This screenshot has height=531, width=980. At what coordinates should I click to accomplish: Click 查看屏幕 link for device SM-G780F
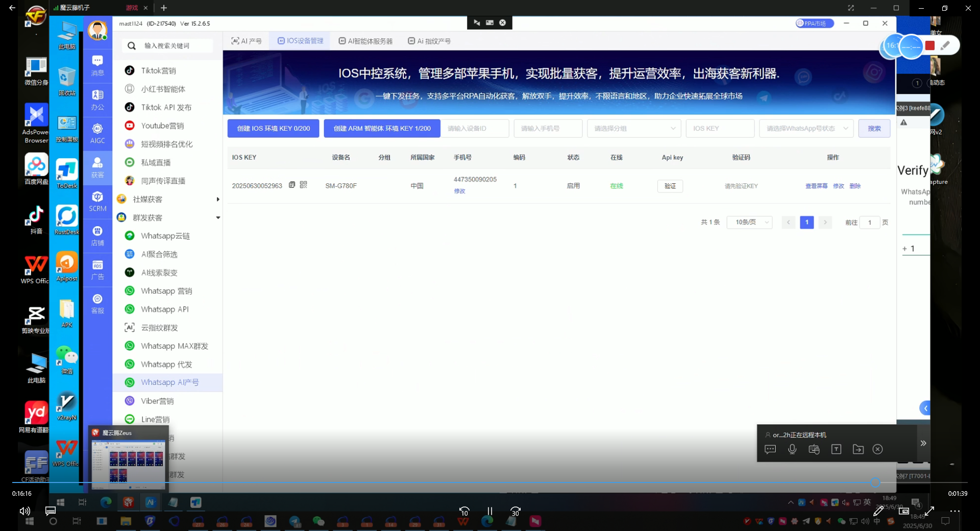(816, 186)
